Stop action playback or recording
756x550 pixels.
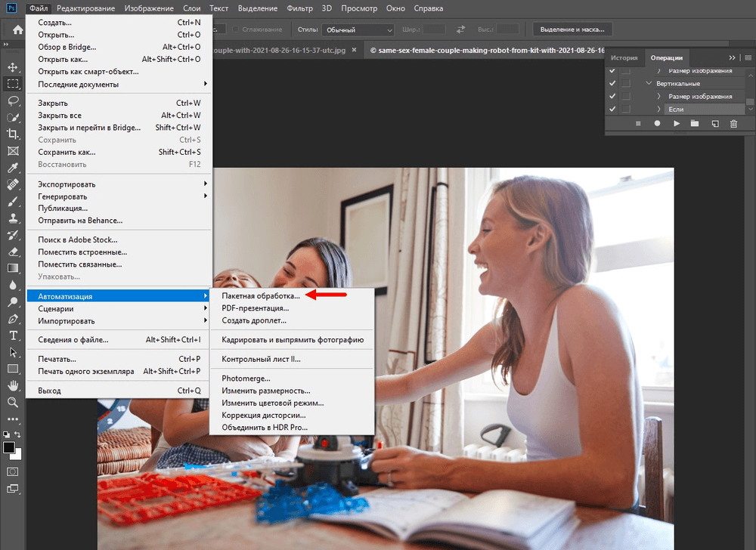click(x=638, y=124)
